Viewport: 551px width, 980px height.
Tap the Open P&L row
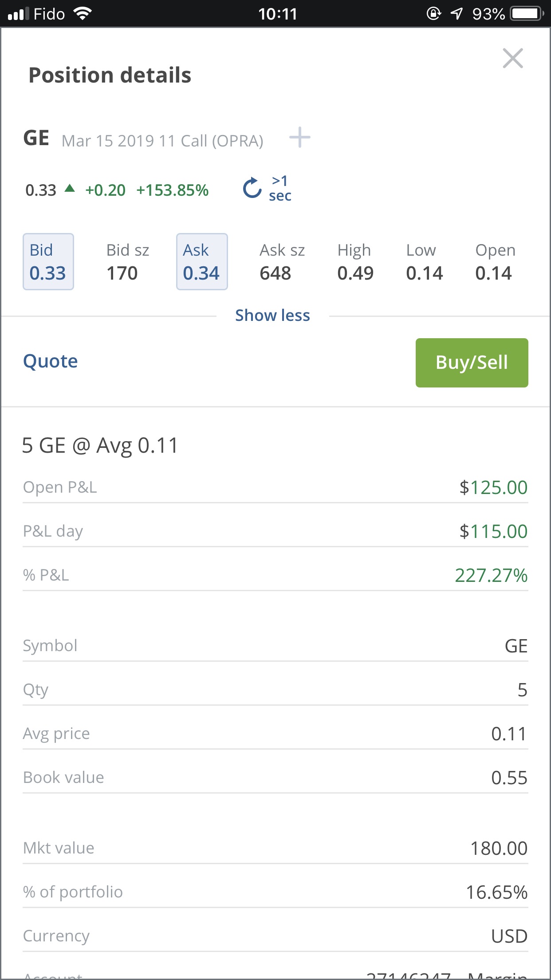coord(275,487)
